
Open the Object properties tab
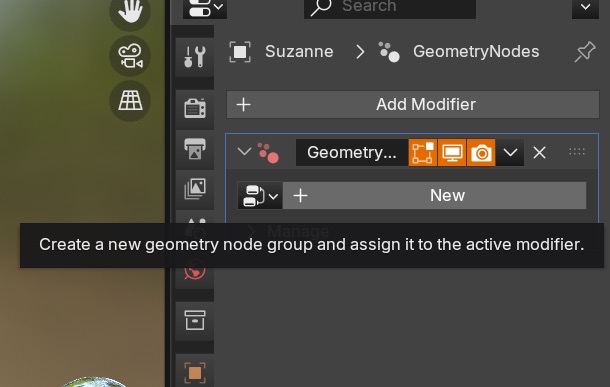pyautogui.click(x=195, y=372)
